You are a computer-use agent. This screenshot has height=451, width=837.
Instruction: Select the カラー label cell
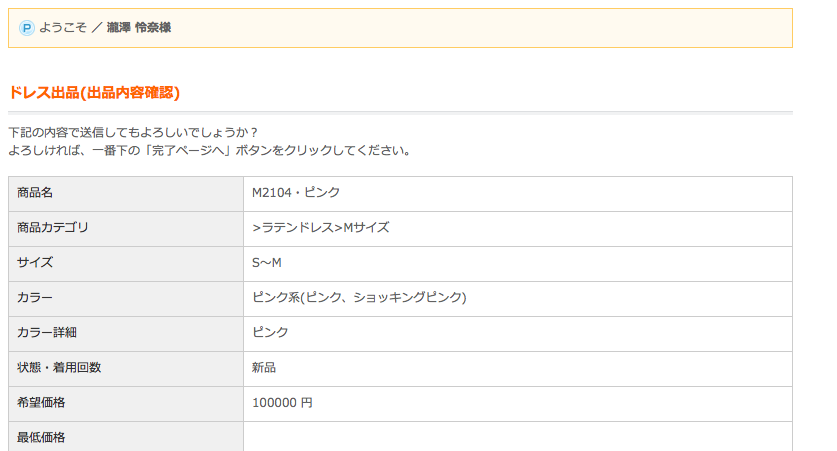pos(126,299)
